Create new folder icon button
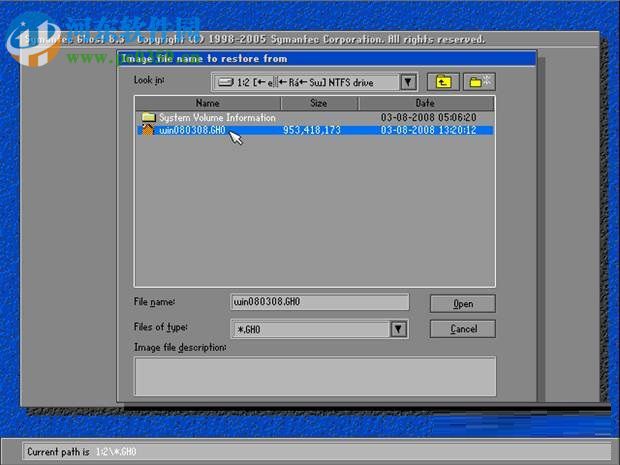 (x=479, y=82)
